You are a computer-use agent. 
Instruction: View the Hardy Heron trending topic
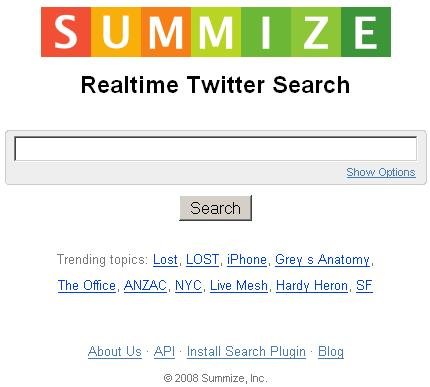[312, 286]
